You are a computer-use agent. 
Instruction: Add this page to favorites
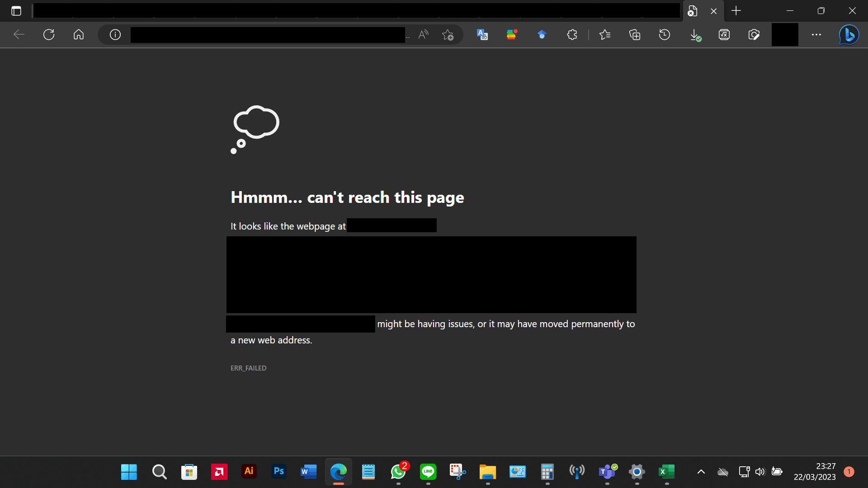[448, 34]
